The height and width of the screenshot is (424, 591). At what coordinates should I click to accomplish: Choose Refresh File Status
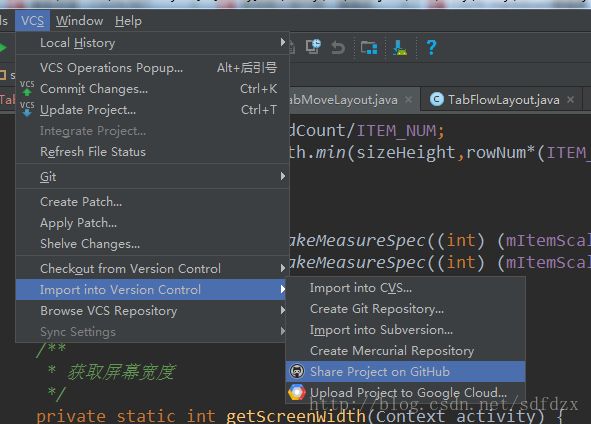152,152
